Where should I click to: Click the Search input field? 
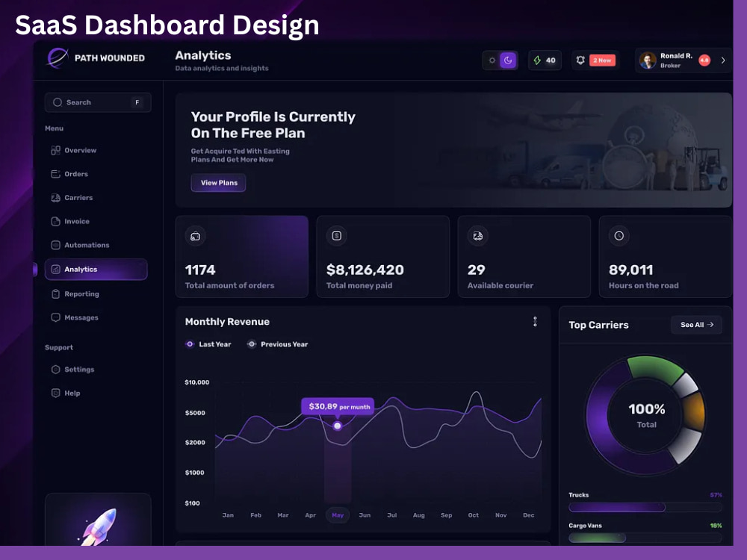tap(98, 102)
